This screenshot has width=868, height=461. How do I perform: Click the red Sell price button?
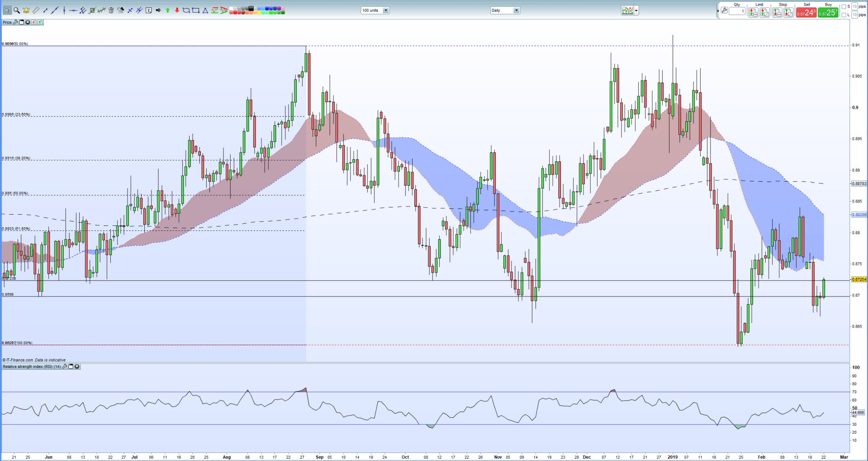pyautogui.click(x=806, y=13)
